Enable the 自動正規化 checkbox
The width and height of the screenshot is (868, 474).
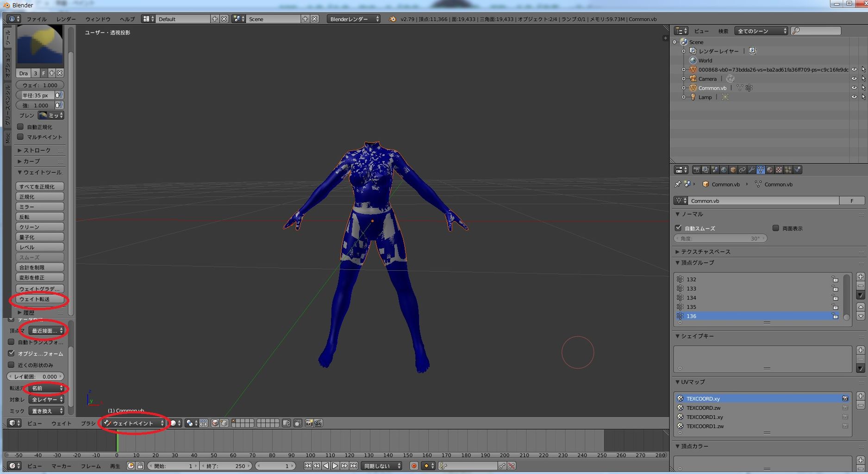point(20,127)
